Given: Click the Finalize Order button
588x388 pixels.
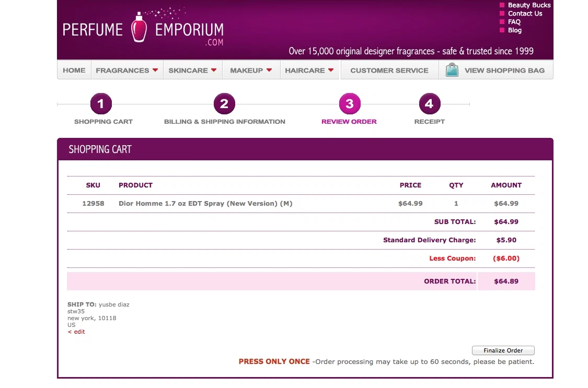Looking at the screenshot, I should click(503, 350).
